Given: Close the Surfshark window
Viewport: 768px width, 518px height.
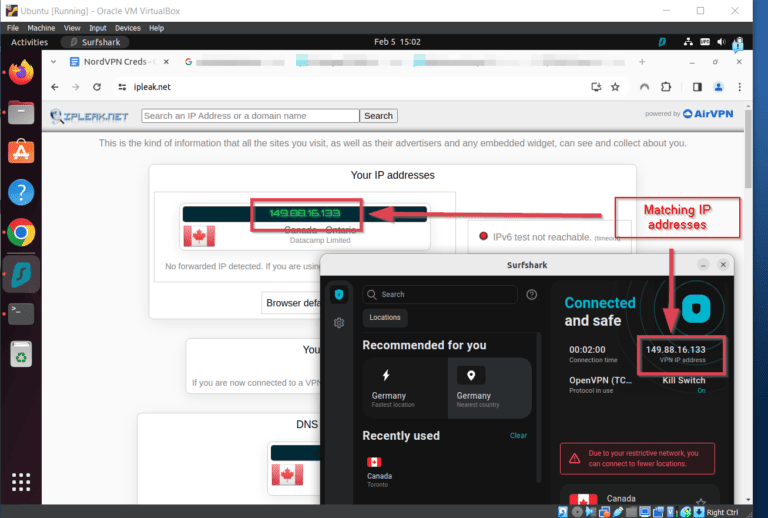Looking at the screenshot, I should pyautogui.click(x=723, y=265).
